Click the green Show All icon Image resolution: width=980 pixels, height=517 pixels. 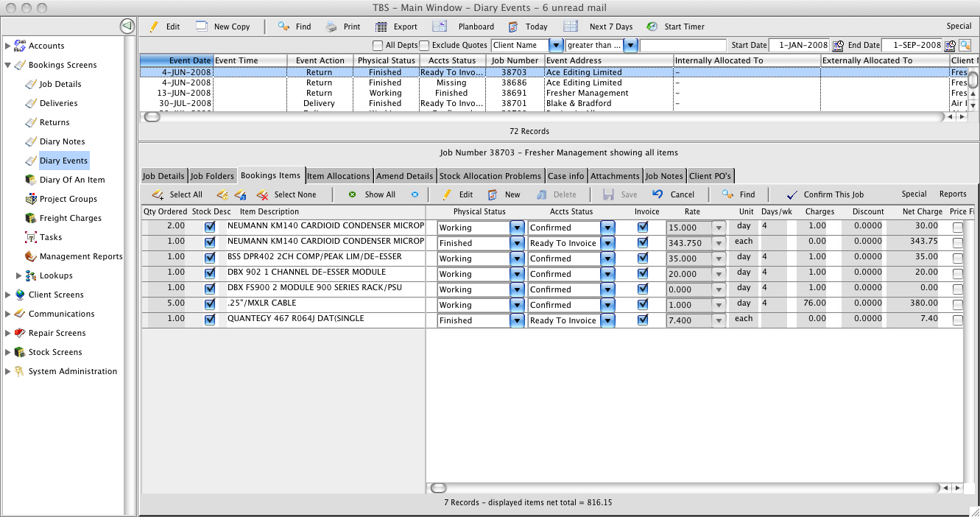click(x=352, y=194)
